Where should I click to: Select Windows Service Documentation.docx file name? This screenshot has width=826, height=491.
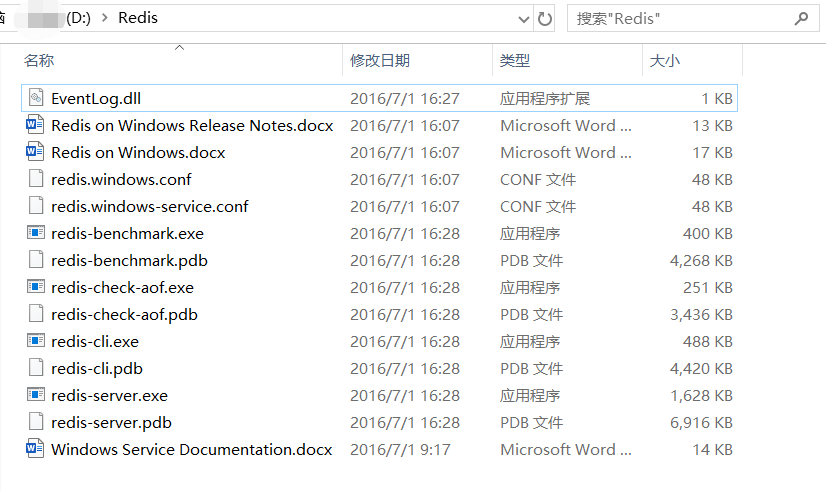[x=192, y=449]
